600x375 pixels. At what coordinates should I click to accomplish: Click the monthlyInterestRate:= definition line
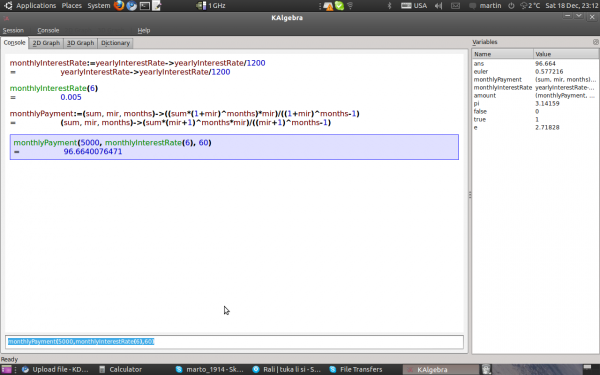coord(137,63)
